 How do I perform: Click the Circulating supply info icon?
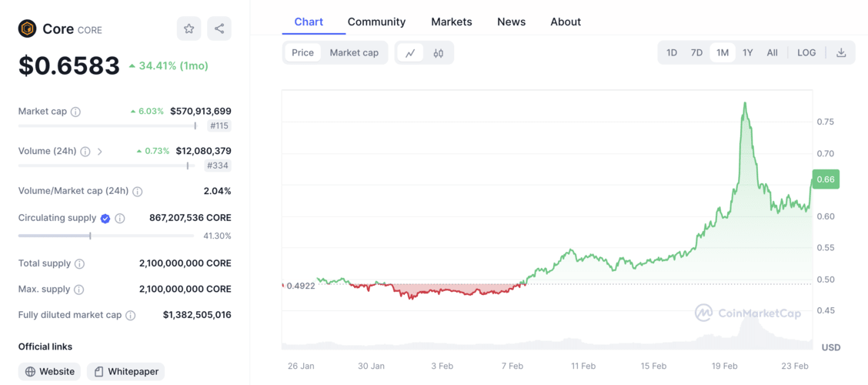click(120, 219)
